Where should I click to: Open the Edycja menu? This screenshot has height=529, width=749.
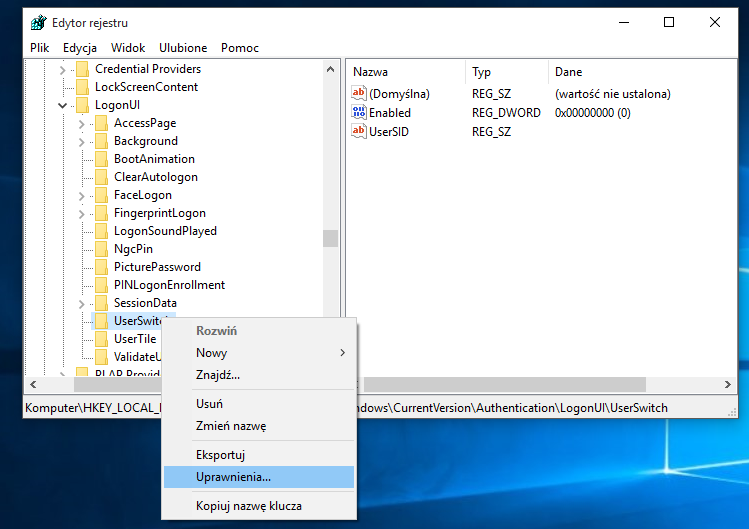(x=80, y=48)
